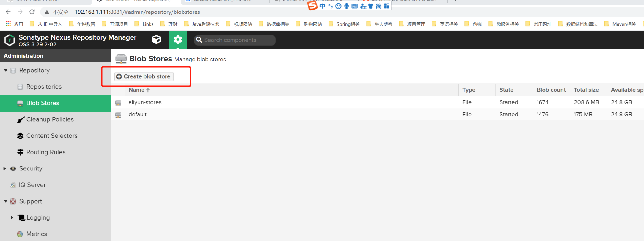Open the Administration gear icon
Viewport: 644px width, 241px height.
coord(178,40)
